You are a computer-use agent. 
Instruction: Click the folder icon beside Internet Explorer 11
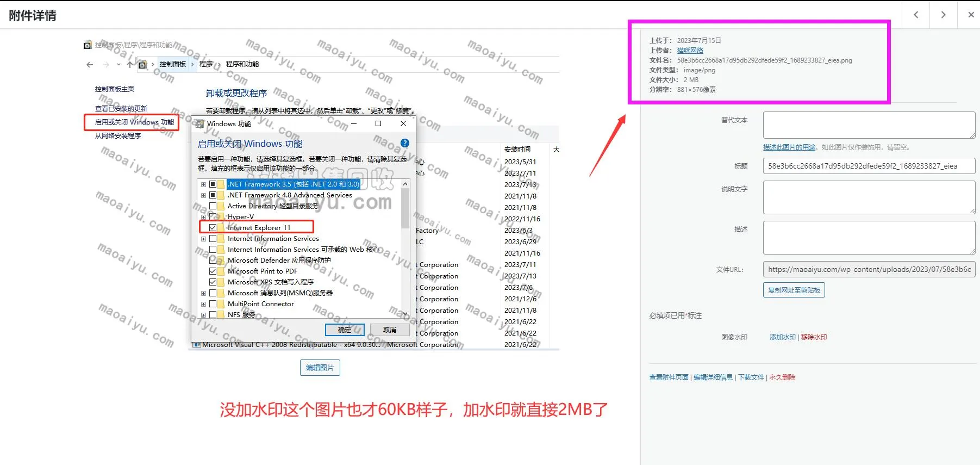(221, 228)
